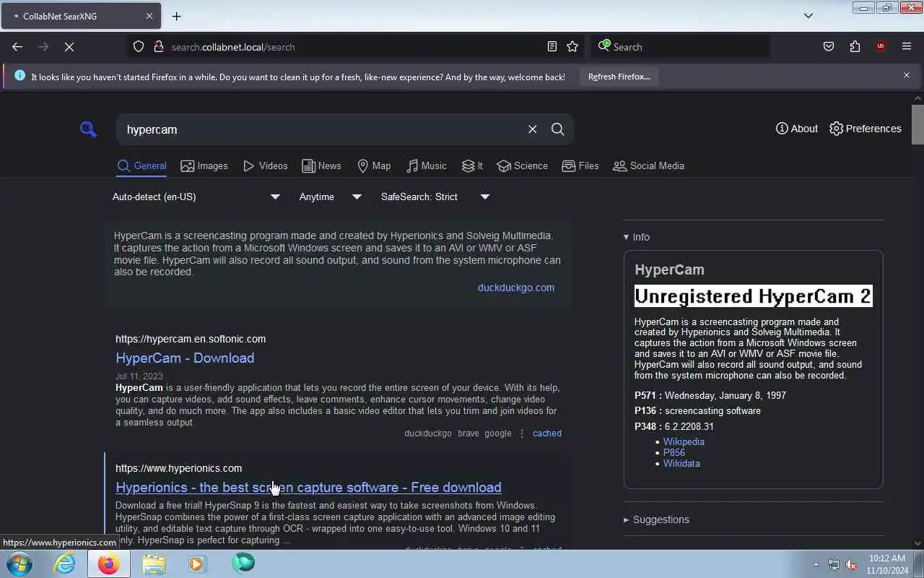Switch to the Science tab
The width and height of the screenshot is (924, 578).
point(523,165)
